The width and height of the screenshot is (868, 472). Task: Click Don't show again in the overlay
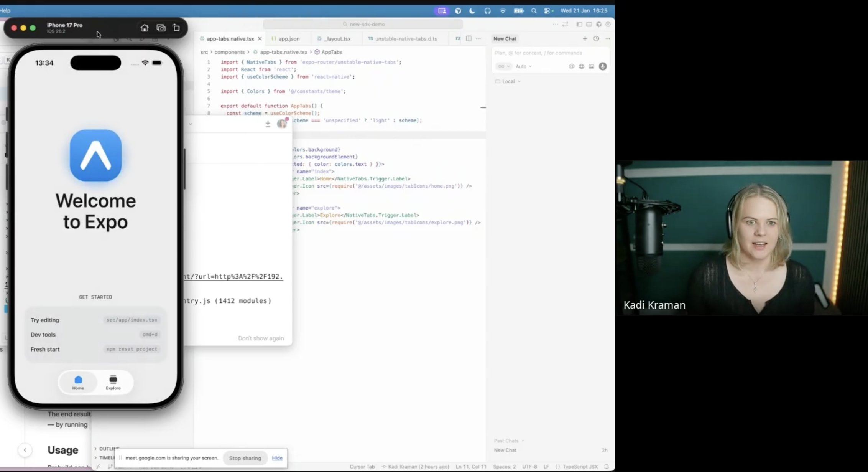(261, 338)
